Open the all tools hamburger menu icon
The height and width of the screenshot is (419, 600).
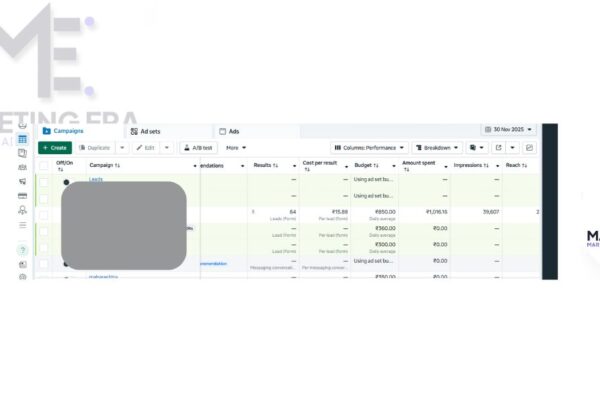(23, 225)
